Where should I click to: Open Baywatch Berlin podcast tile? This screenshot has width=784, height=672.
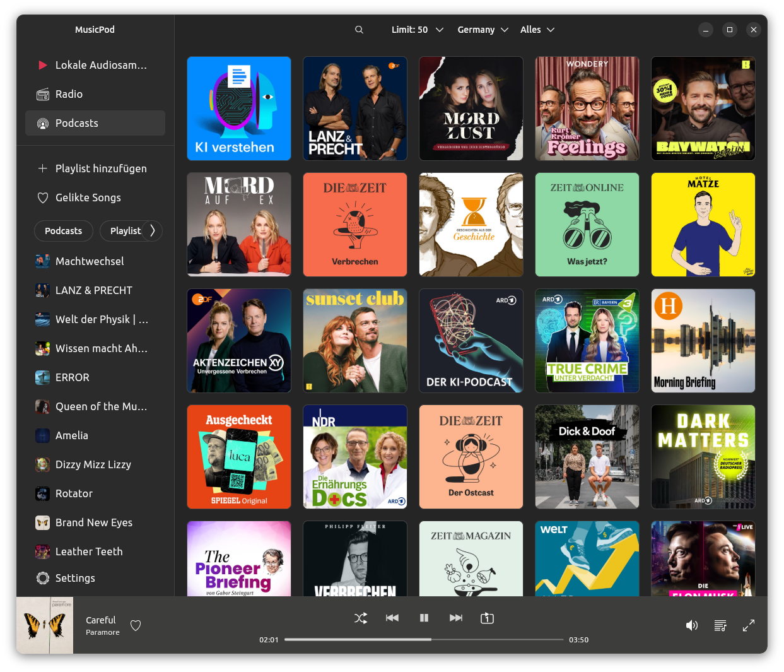pos(703,109)
